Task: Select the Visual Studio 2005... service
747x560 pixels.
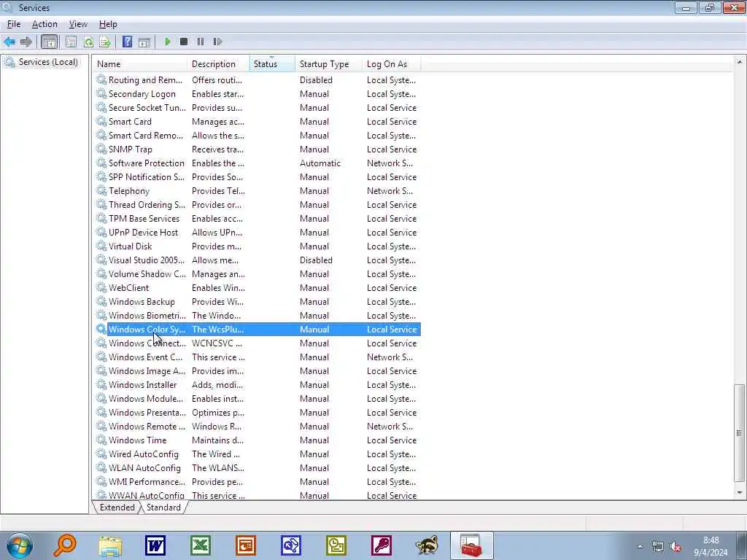Action: click(258, 260)
